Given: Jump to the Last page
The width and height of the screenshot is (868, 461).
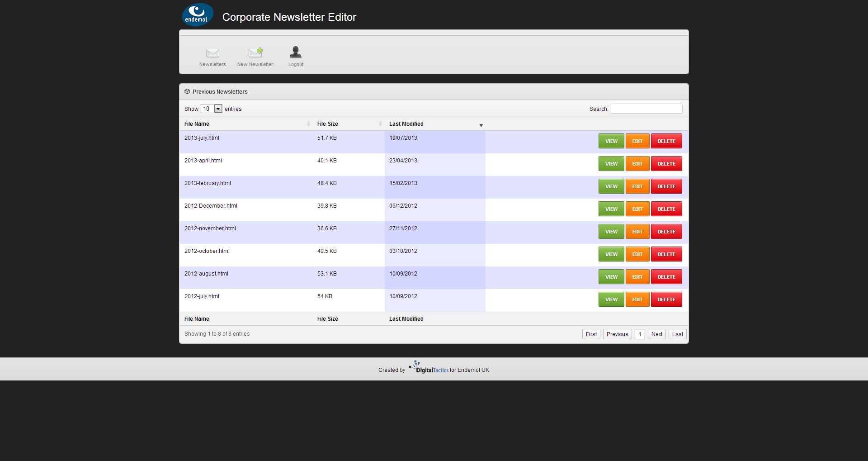Looking at the screenshot, I should [x=677, y=334].
